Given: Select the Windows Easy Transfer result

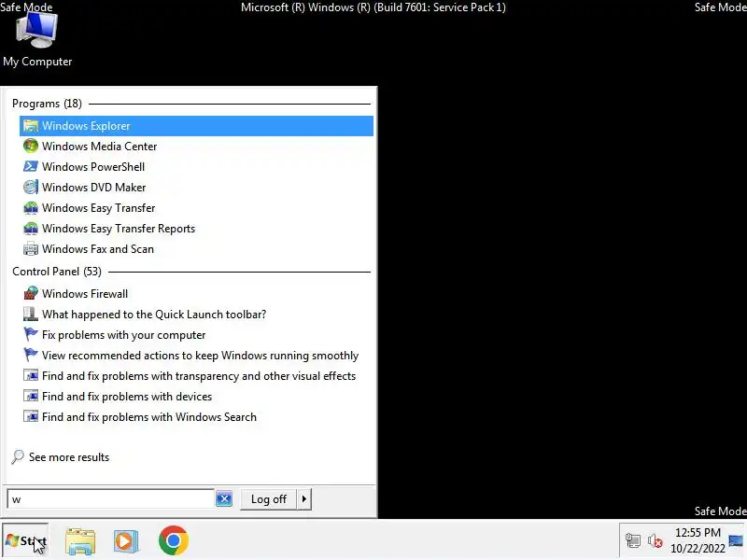Looking at the screenshot, I should click(196, 207).
